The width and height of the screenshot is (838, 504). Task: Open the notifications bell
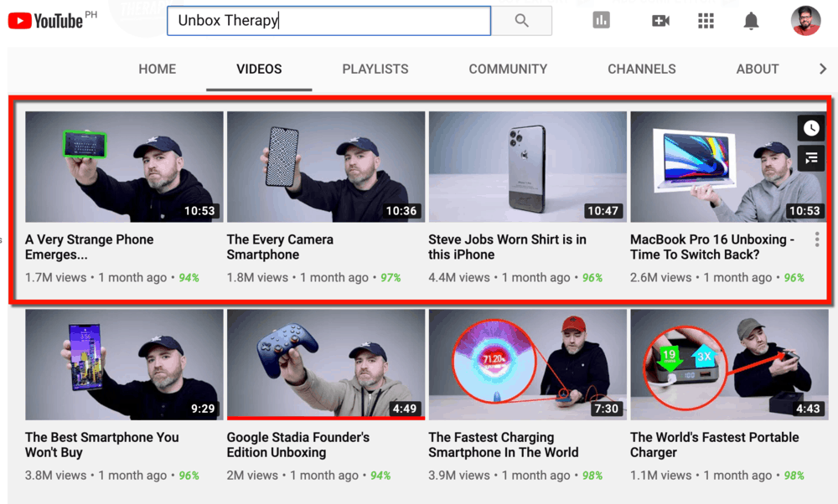pos(752,21)
